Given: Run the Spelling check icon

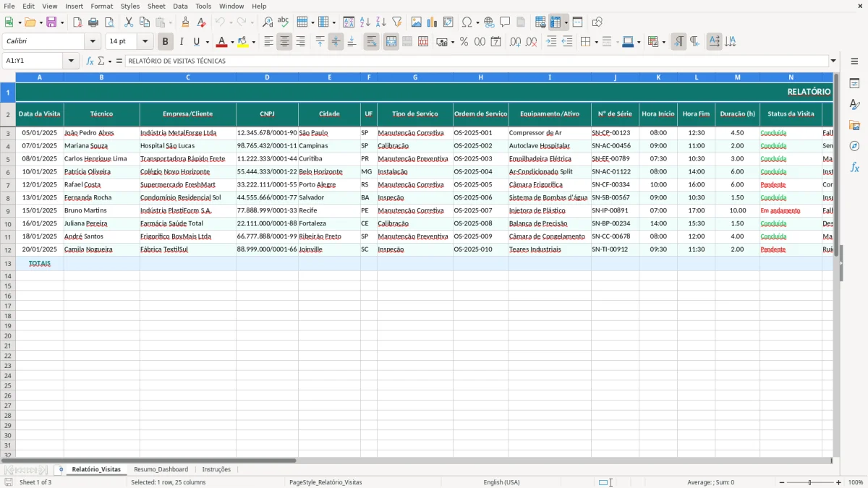Looking at the screenshot, I should 284,22.
